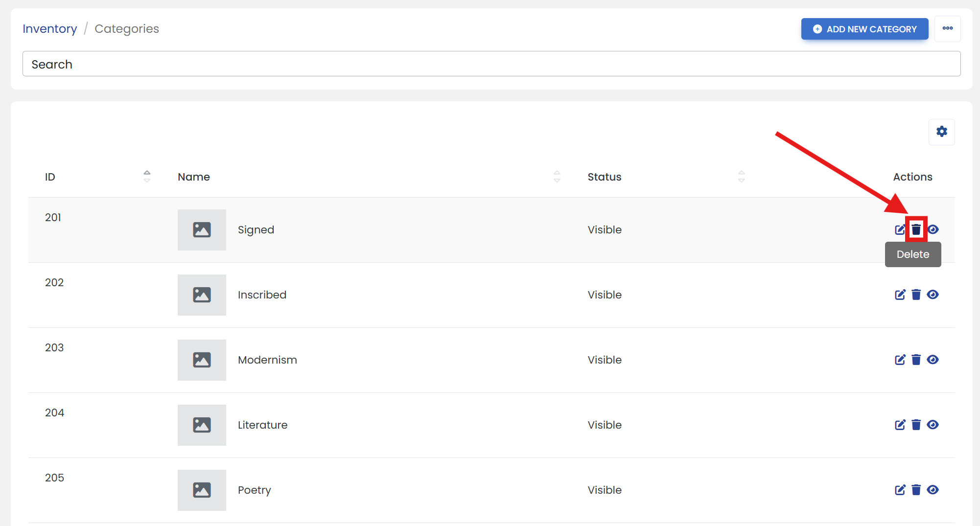
Task: Delete the Modernism category
Action: (x=916, y=360)
